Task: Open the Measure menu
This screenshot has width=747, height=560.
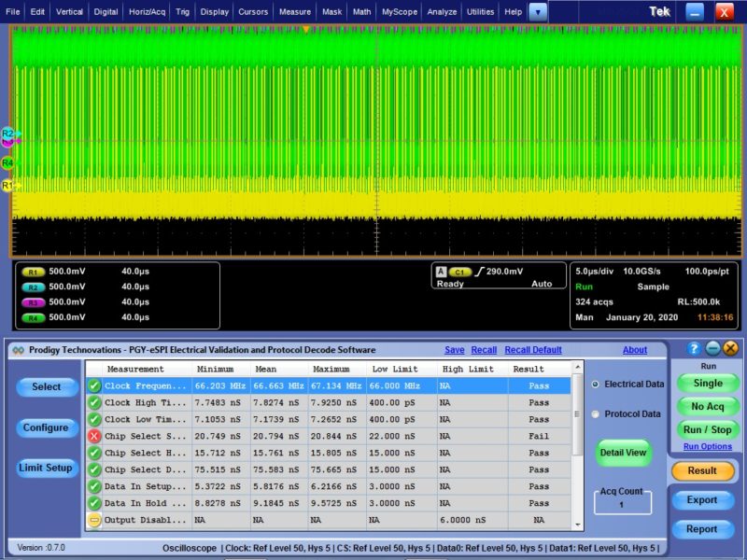Action: click(x=295, y=11)
